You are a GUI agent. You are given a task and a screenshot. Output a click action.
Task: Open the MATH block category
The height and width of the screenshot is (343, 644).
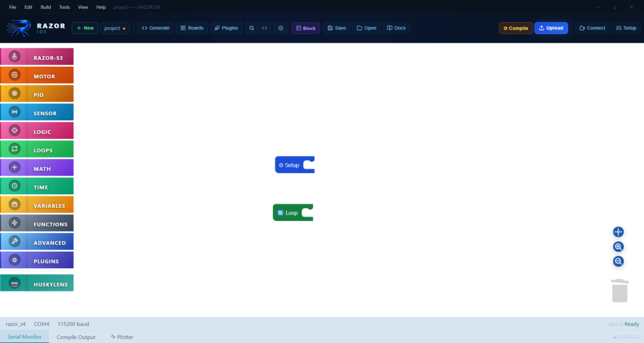point(37,168)
